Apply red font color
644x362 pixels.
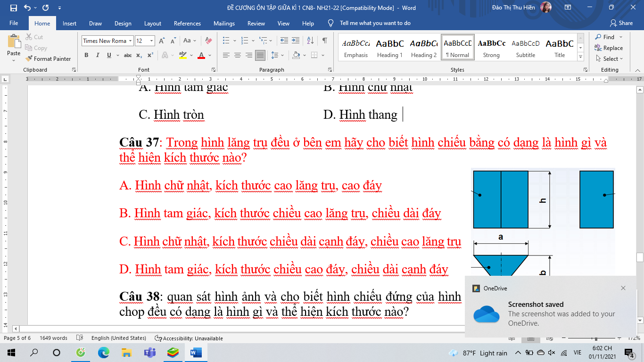pos(201,55)
